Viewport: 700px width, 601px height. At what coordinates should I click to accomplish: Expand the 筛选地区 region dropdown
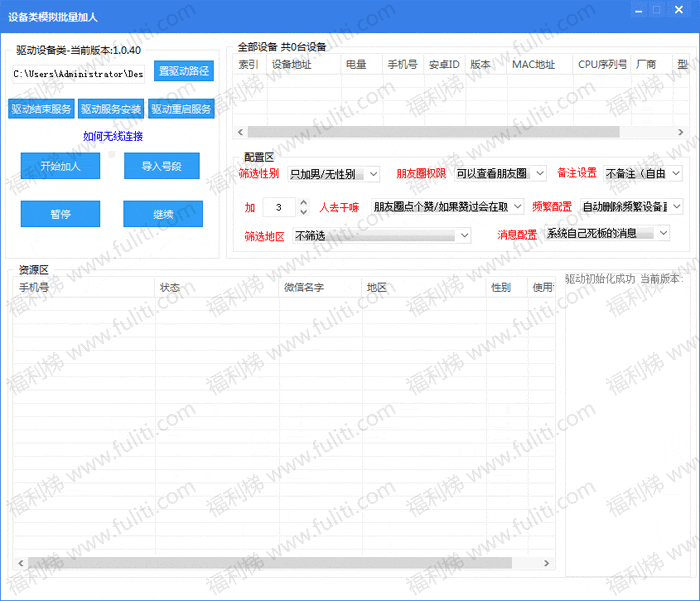click(x=381, y=235)
